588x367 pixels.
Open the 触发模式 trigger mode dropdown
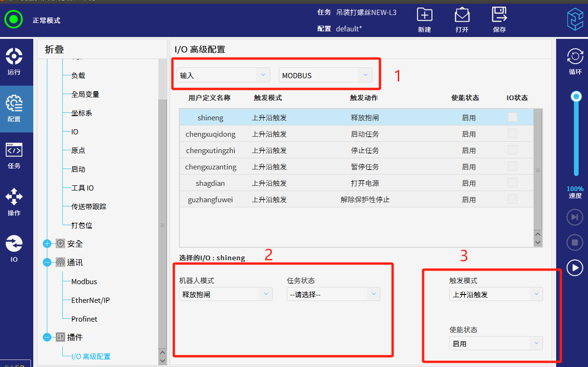point(496,294)
